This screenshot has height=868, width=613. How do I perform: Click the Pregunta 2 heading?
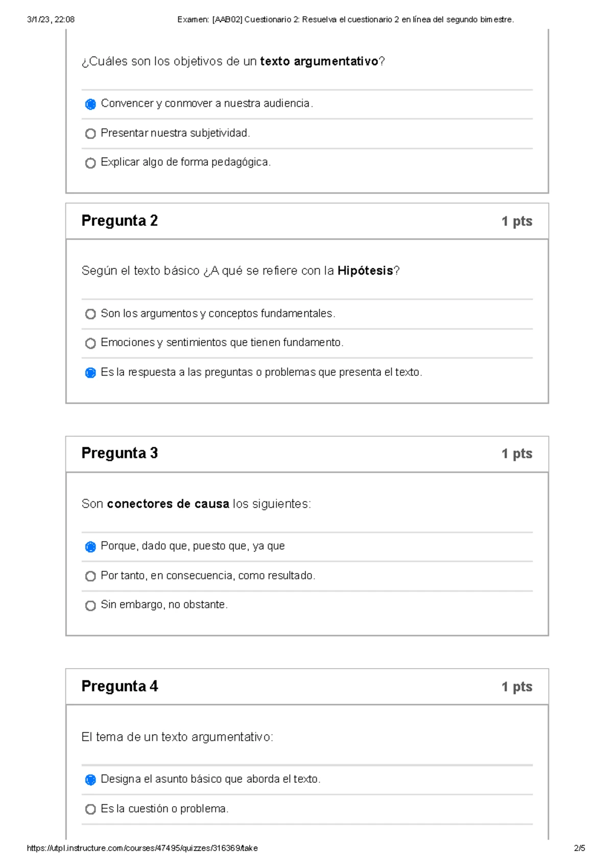click(120, 221)
